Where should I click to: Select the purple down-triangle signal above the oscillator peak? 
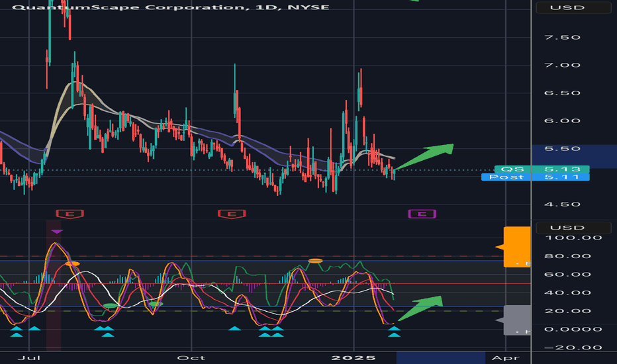(x=57, y=232)
